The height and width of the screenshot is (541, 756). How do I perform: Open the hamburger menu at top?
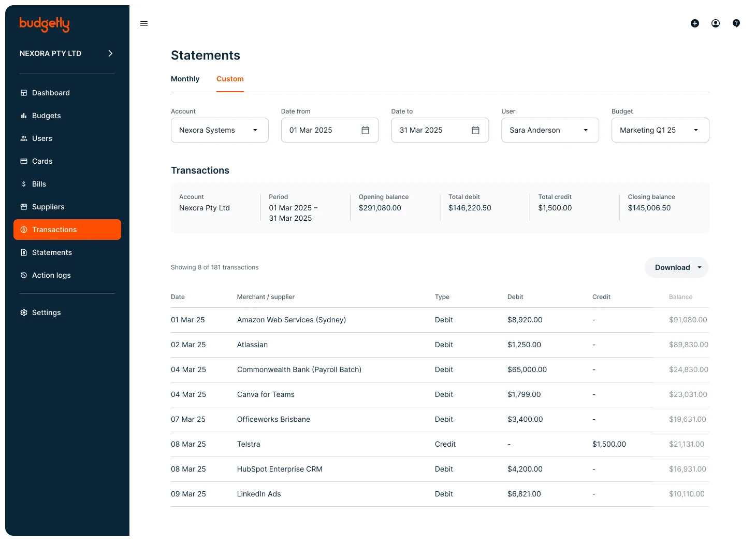tap(144, 23)
